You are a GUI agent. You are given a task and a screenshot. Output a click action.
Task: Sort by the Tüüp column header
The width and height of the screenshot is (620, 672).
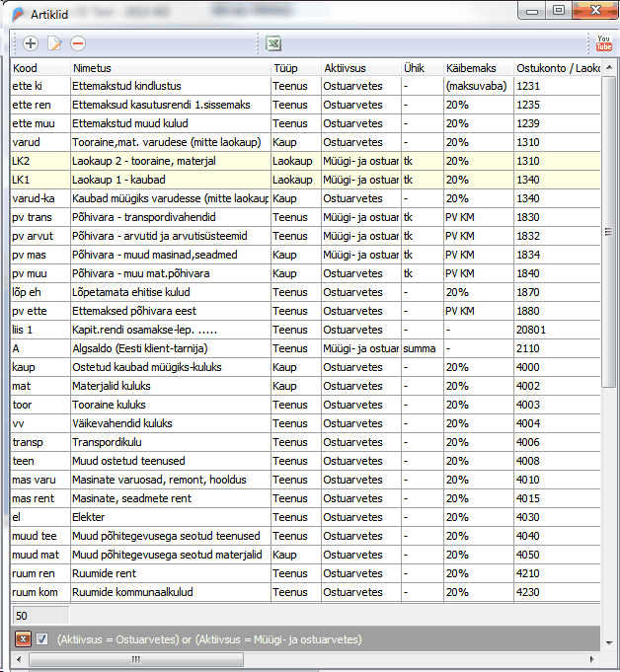[x=296, y=68]
